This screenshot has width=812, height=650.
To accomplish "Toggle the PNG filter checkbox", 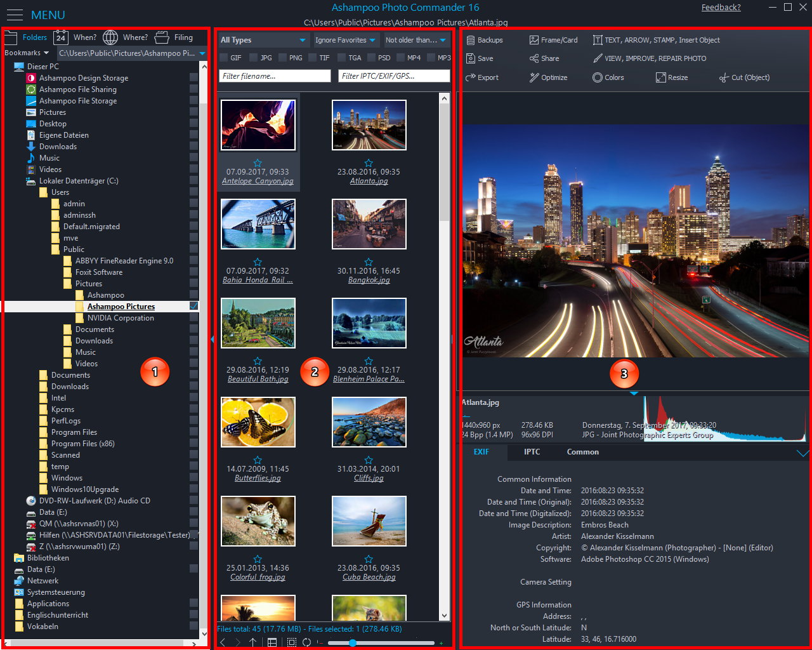I will (282, 58).
